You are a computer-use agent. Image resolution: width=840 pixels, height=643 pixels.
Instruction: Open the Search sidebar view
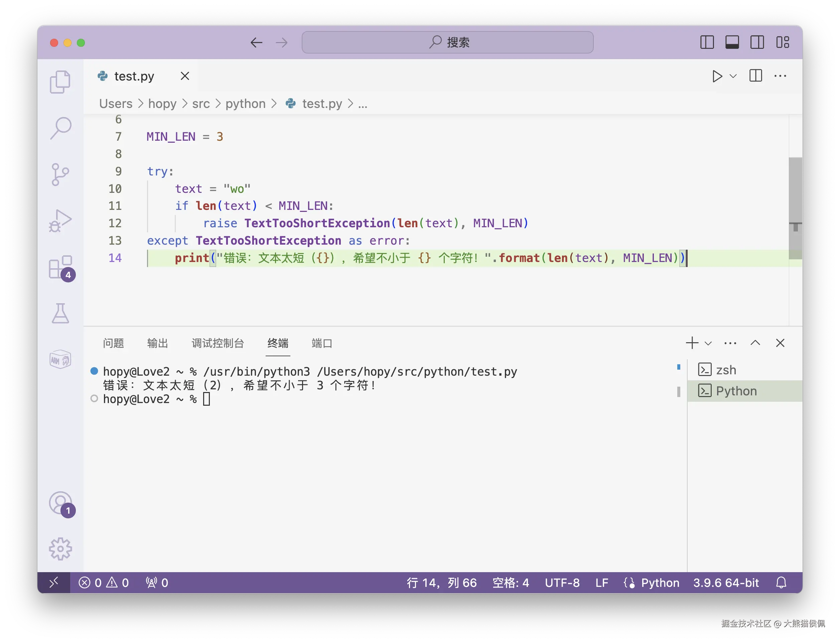pos(60,128)
